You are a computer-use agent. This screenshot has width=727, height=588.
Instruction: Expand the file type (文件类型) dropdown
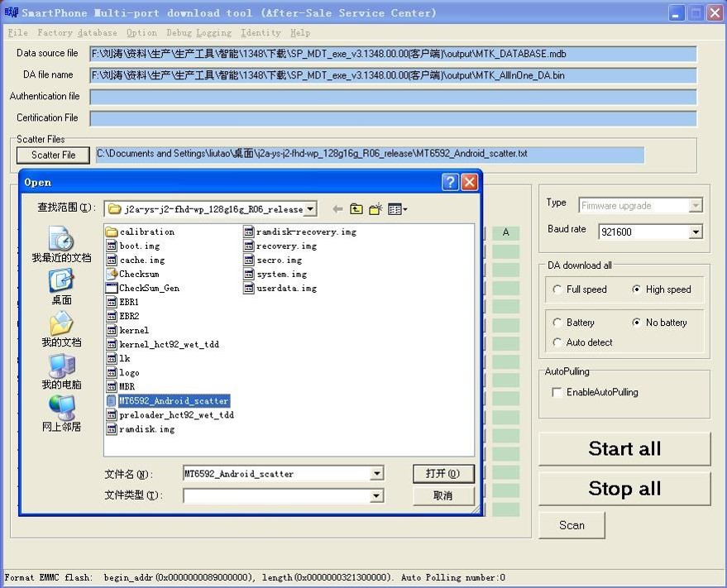[377, 495]
